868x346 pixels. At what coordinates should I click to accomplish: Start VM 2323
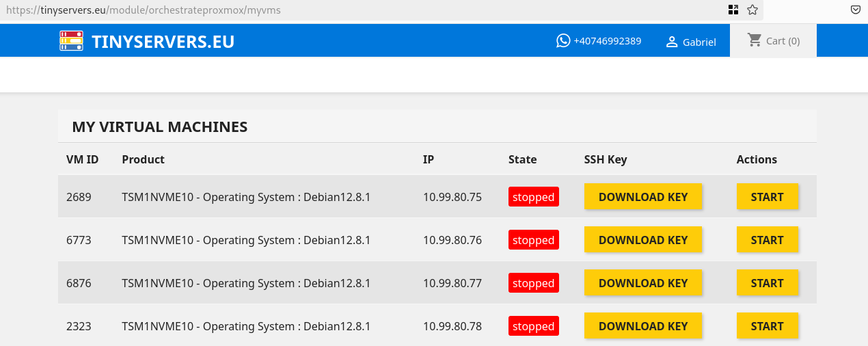[767, 326]
